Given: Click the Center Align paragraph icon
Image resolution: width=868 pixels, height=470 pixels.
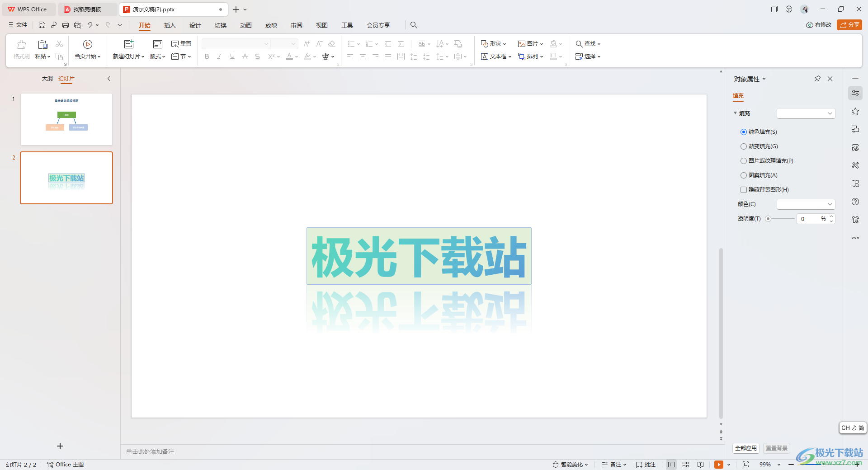Looking at the screenshot, I should point(363,56).
